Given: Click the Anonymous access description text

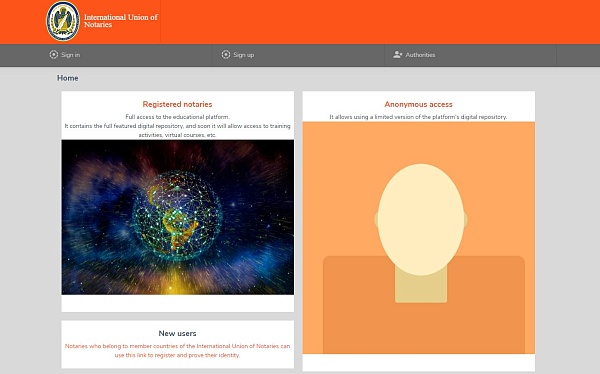Looking at the screenshot, I should 418,117.
